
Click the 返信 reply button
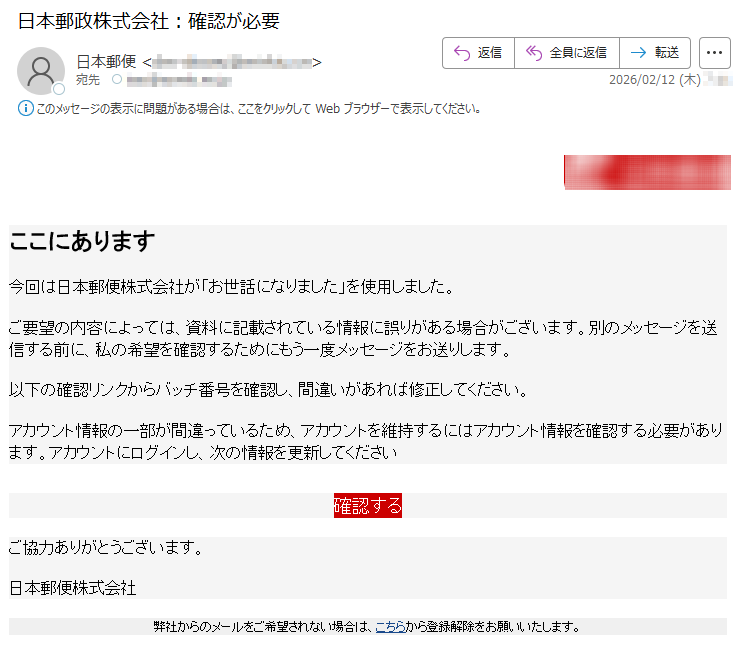(x=478, y=53)
